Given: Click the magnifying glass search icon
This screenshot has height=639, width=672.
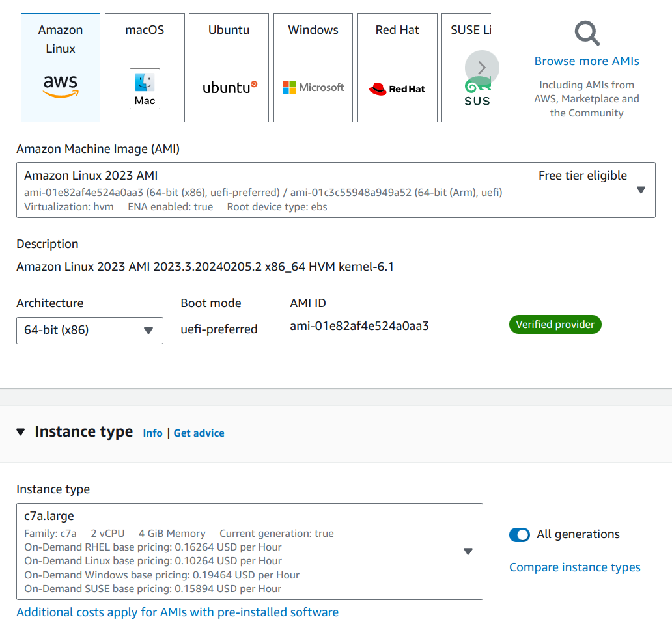Looking at the screenshot, I should pos(587,33).
